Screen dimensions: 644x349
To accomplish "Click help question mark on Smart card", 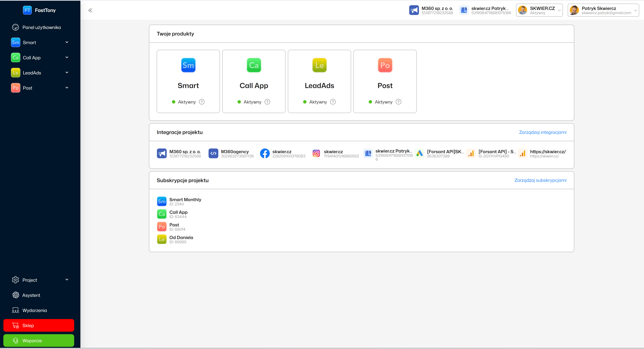I will [x=202, y=102].
